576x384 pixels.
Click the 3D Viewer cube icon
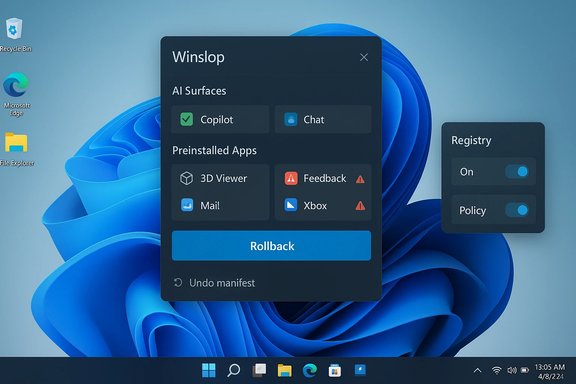coord(186,179)
